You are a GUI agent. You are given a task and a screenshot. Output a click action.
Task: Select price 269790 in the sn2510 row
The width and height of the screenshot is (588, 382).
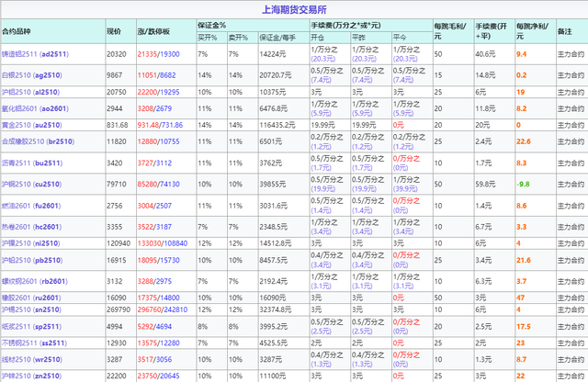tap(119, 309)
